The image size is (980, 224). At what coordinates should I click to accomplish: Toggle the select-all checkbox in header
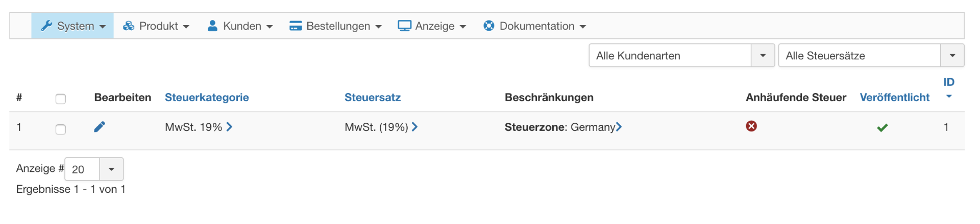61,99
